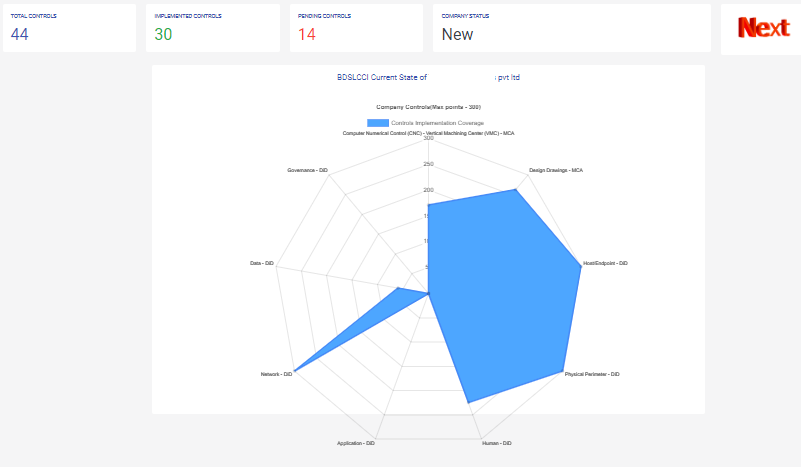Click the Physical Perimeter data point on radar
This screenshot has width=801, height=467.
pyautogui.click(x=563, y=371)
